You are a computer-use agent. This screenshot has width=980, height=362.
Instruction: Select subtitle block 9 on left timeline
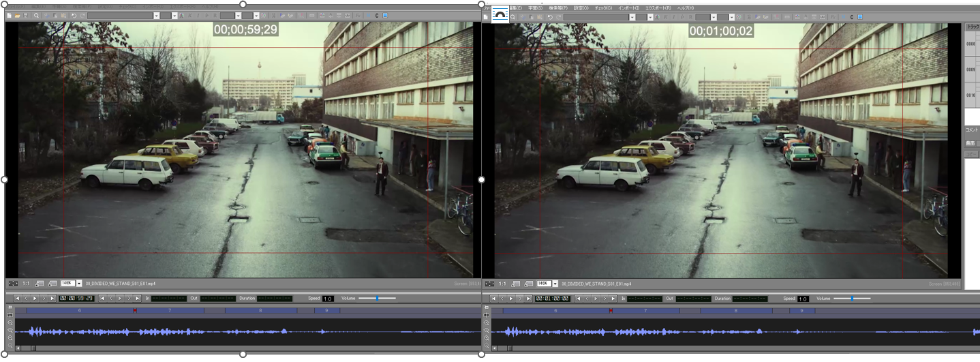pos(326,310)
